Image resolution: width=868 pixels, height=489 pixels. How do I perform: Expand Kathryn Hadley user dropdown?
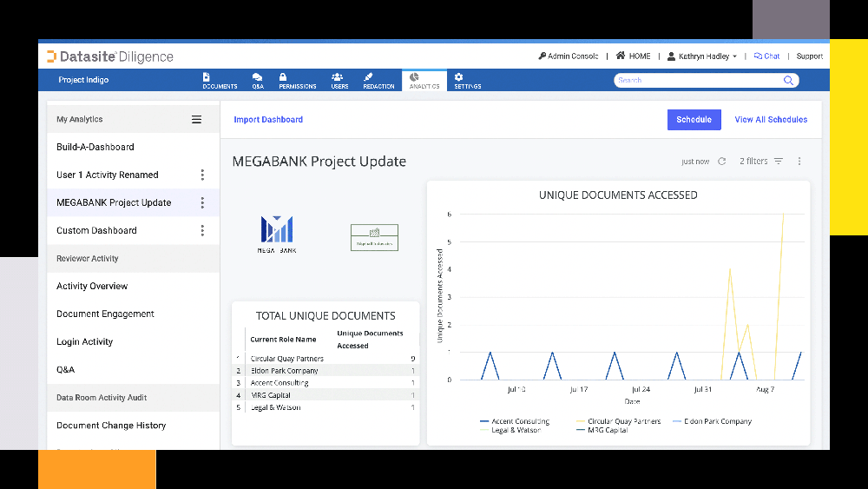point(702,56)
